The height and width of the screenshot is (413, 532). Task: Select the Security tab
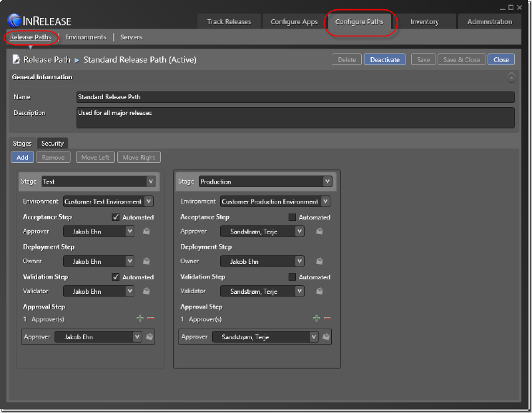coord(53,143)
